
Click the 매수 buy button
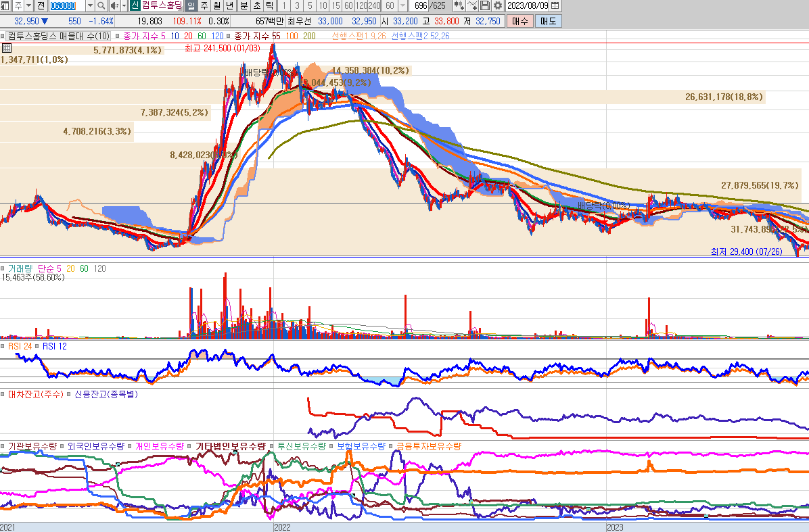click(520, 21)
